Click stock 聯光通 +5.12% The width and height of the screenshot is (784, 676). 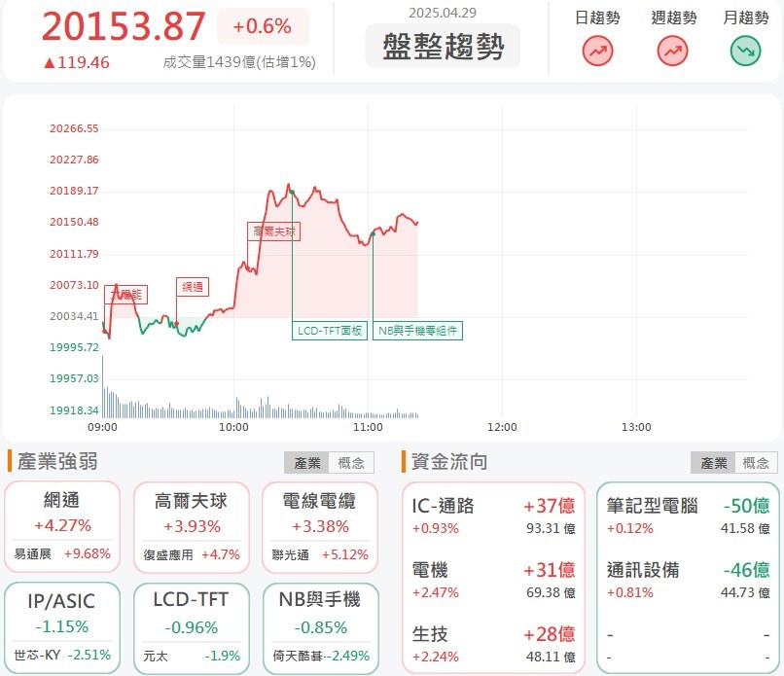click(x=320, y=555)
